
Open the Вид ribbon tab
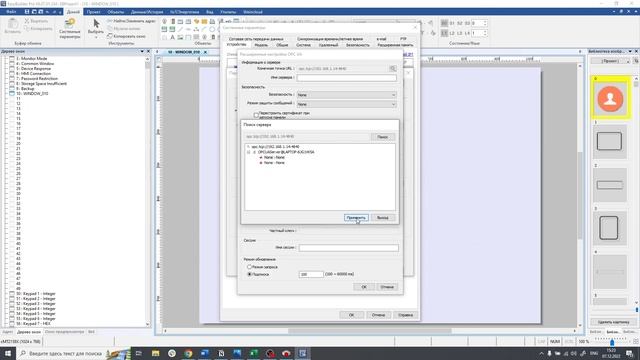point(209,12)
